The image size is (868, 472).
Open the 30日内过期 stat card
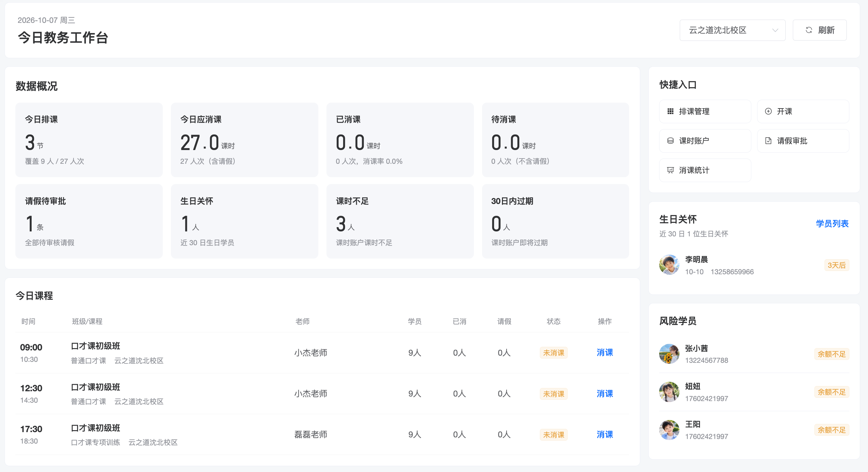[x=555, y=221]
